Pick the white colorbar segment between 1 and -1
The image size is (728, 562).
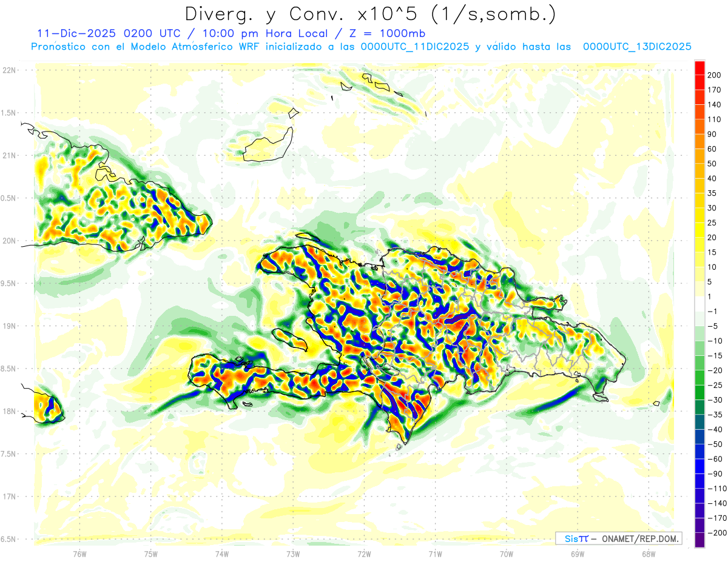pos(699,304)
